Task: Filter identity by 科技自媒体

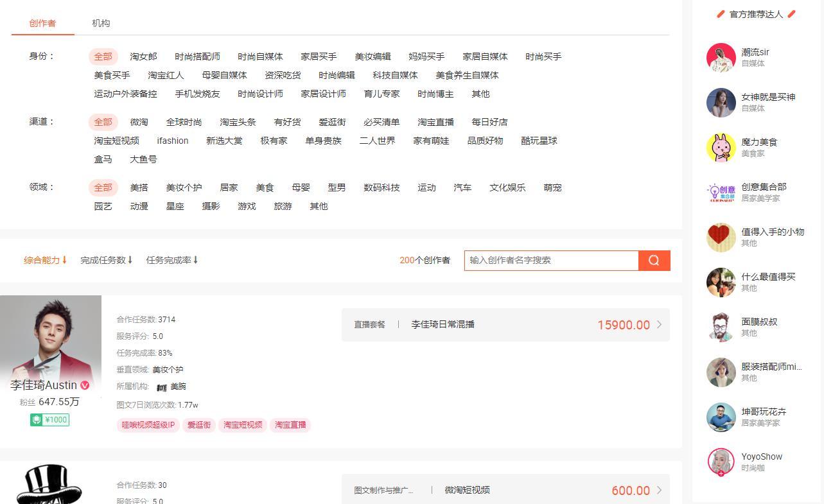Action: coord(395,75)
